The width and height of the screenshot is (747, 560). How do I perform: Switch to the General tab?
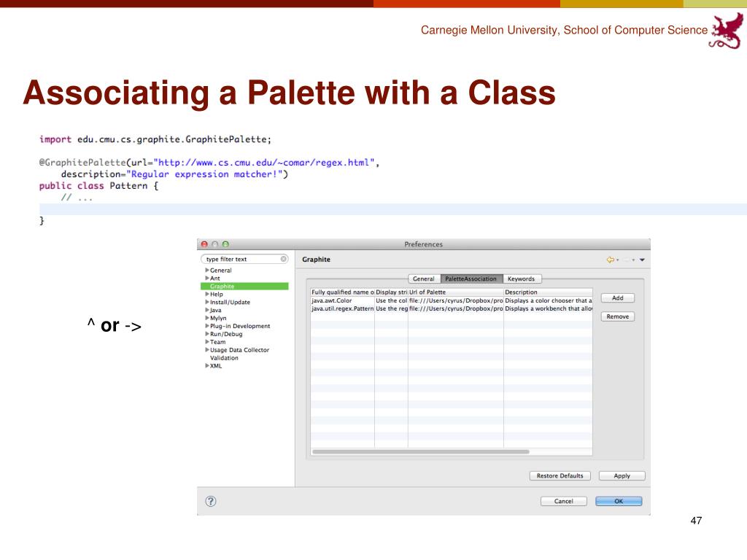pyautogui.click(x=424, y=279)
